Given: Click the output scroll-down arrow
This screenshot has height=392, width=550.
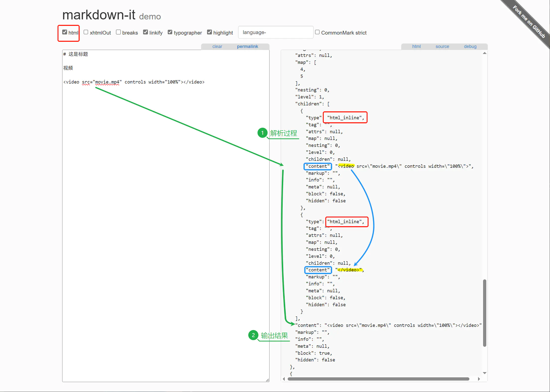Looking at the screenshot, I should click(x=485, y=373).
